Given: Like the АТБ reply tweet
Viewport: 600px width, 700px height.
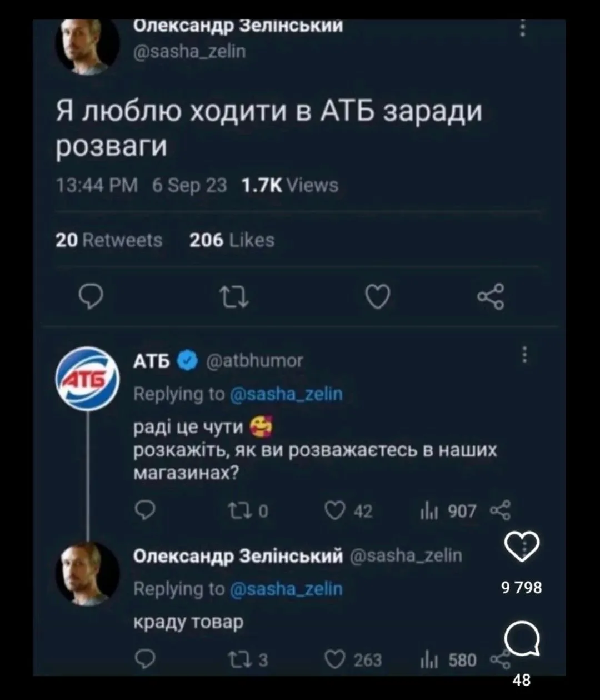Looking at the screenshot, I should point(334,510).
